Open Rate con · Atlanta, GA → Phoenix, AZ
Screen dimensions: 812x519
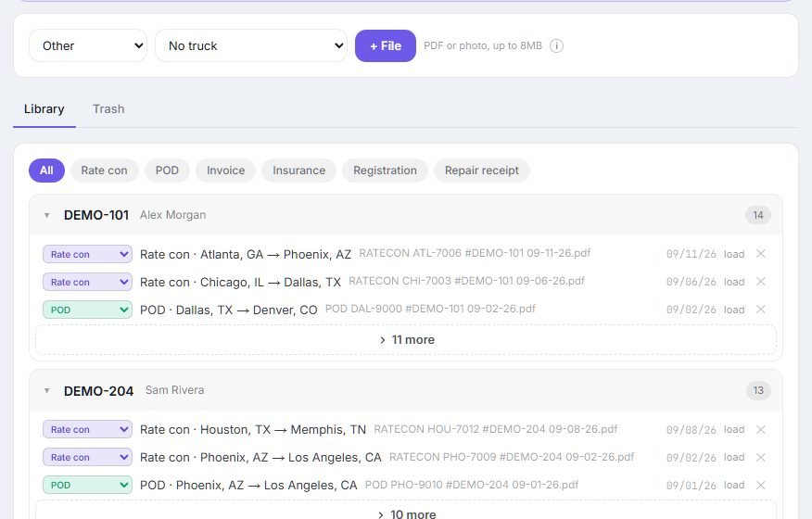pyautogui.click(x=246, y=254)
